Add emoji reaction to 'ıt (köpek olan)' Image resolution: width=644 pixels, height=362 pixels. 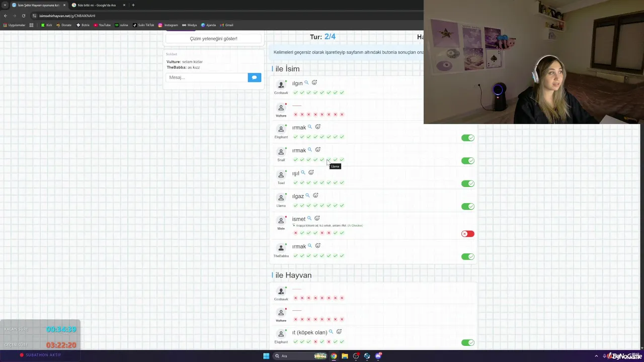coord(339,332)
